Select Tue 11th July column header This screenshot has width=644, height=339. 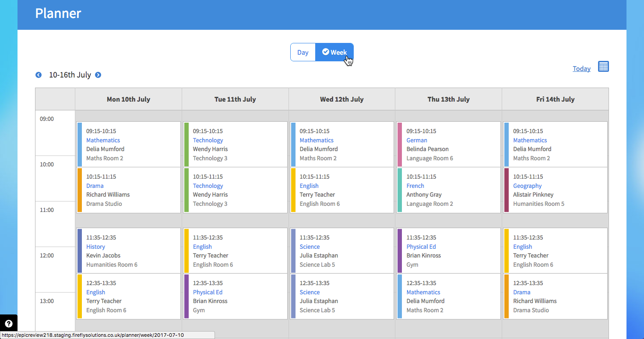(235, 99)
